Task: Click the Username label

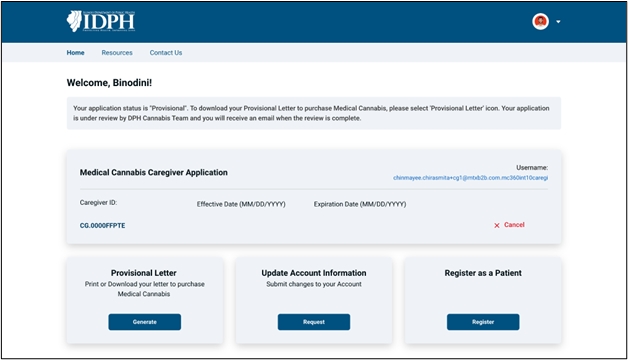Action: (x=532, y=168)
